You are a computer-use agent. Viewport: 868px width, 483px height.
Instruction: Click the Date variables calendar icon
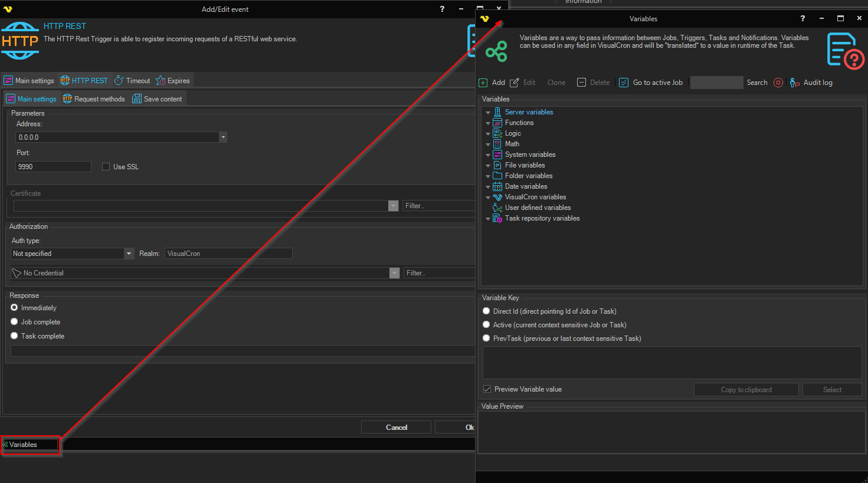pyautogui.click(x=497, y=186)
